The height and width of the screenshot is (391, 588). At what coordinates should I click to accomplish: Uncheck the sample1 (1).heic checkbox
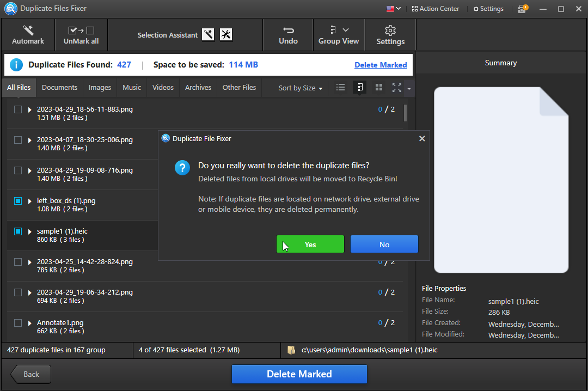17,231
